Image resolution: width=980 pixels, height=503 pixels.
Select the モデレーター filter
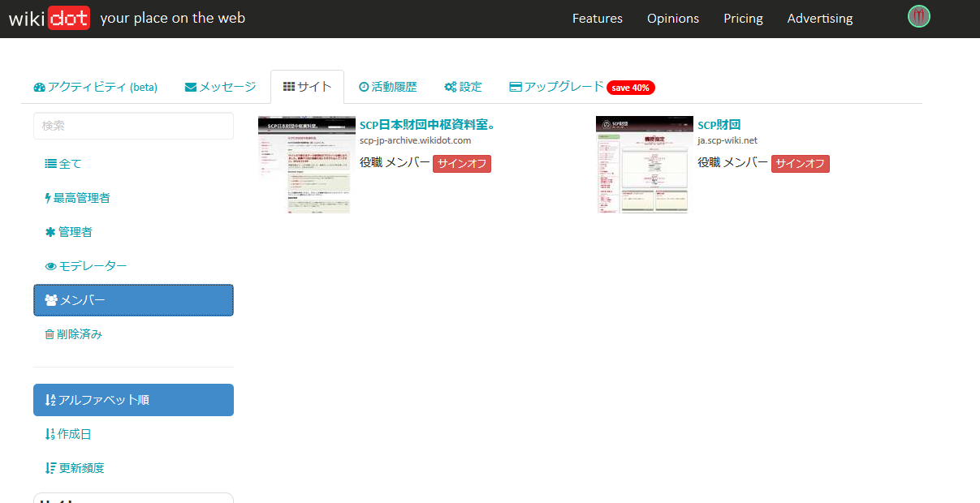tap(86, 266)
